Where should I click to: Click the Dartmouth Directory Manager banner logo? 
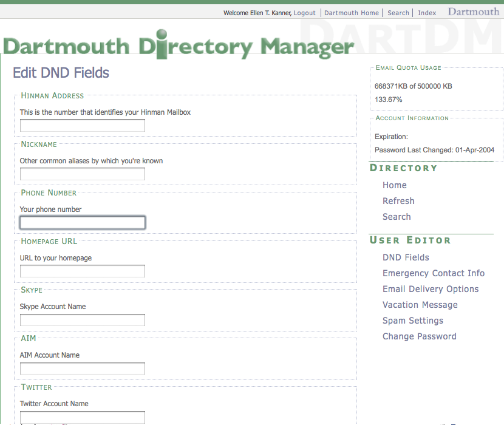(179, 45)
